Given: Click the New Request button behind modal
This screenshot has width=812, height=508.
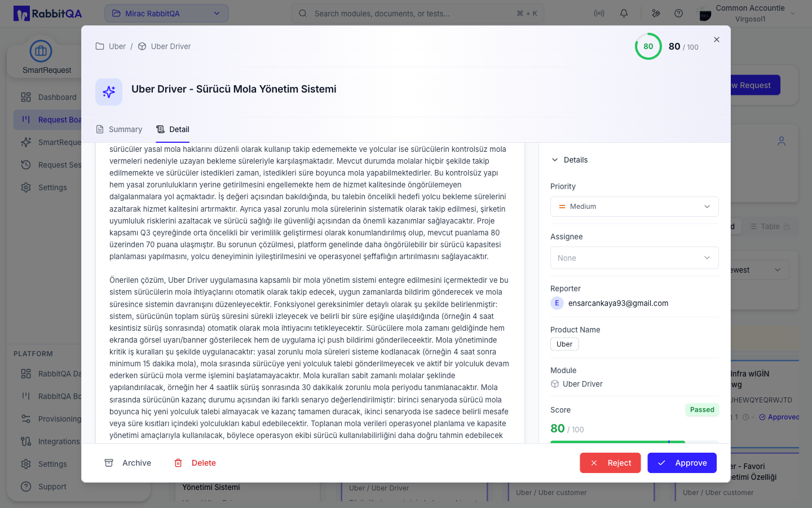Looking at the screenshot, I should point(755,85).
